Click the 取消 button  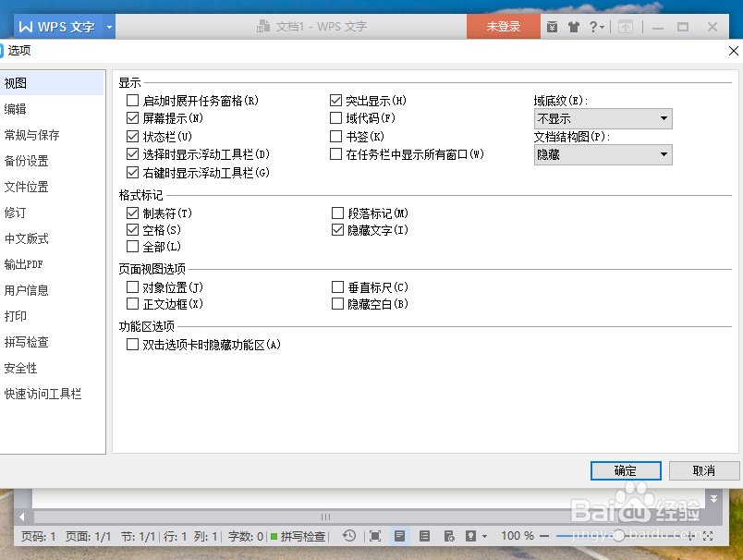703,470
